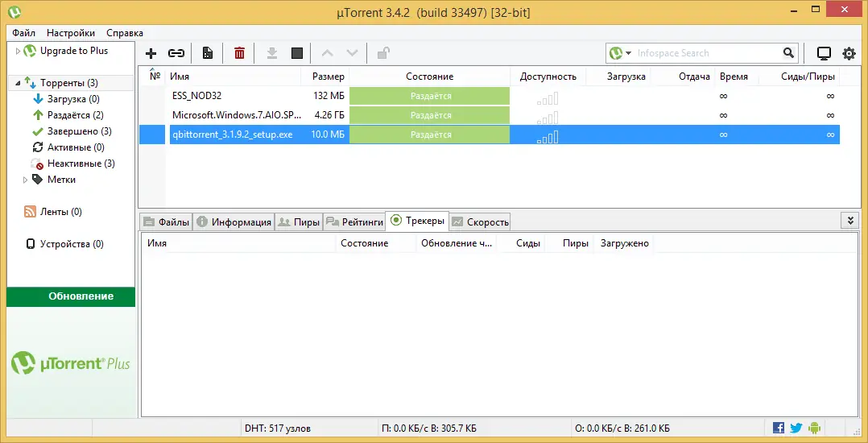Open Preferences via the gear icon

pyautogui.click(x=849, y=53)
